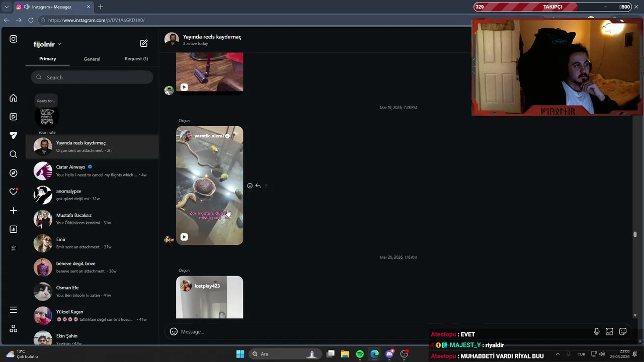Viewport: 644px width, 362px height.
Task: Open the four-squares Meta apps icon
Action: coord(14,328)
